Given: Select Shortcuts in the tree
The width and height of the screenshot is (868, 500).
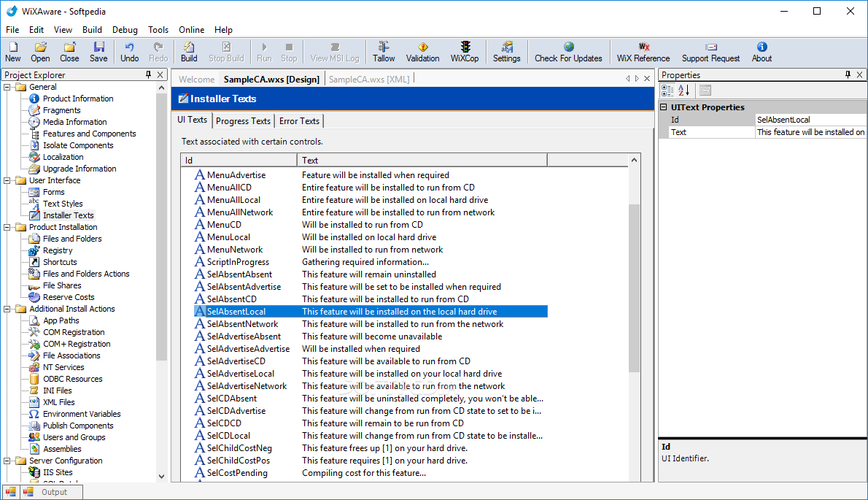Looking at the screenshot, I should click(60, 262).
